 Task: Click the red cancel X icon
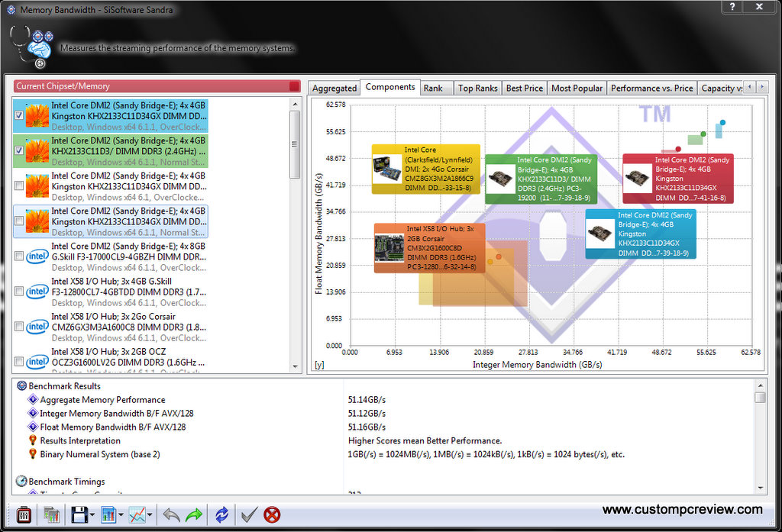[x=272, y=514]
